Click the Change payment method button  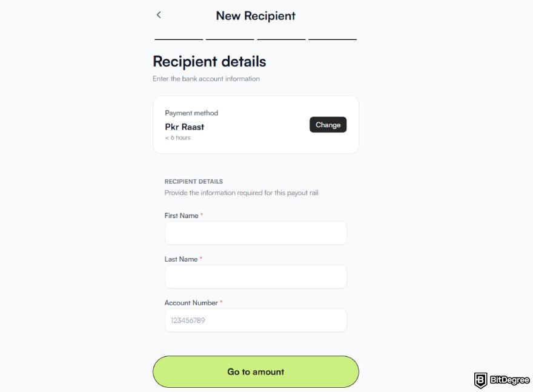pyautogui.click(x=328, y=124)
